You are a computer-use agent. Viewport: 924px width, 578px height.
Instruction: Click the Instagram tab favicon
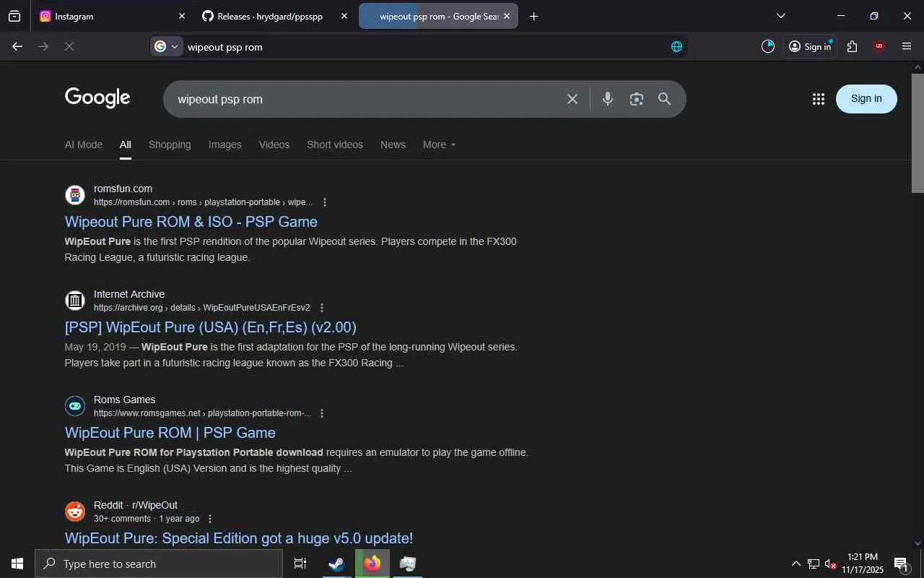pyautogui.click(x=45, y=16)
